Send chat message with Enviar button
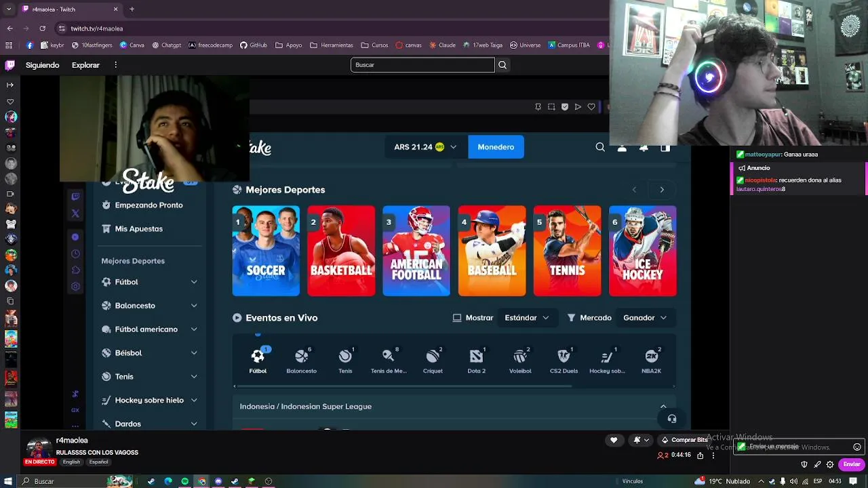 (852, 465)
